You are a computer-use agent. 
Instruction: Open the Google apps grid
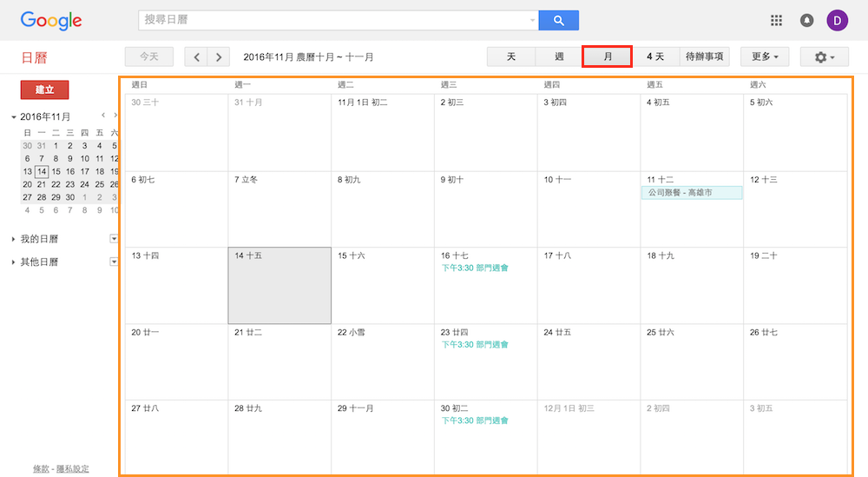pyautogui.click(x=776, y=20)
